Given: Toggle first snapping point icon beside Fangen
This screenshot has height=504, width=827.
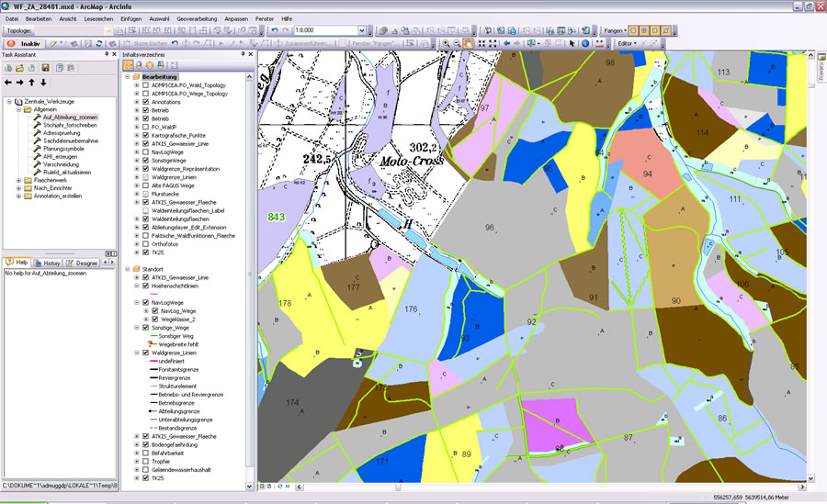Looking at the screenshot, I should pyautogui.click(x=633, y=30).
